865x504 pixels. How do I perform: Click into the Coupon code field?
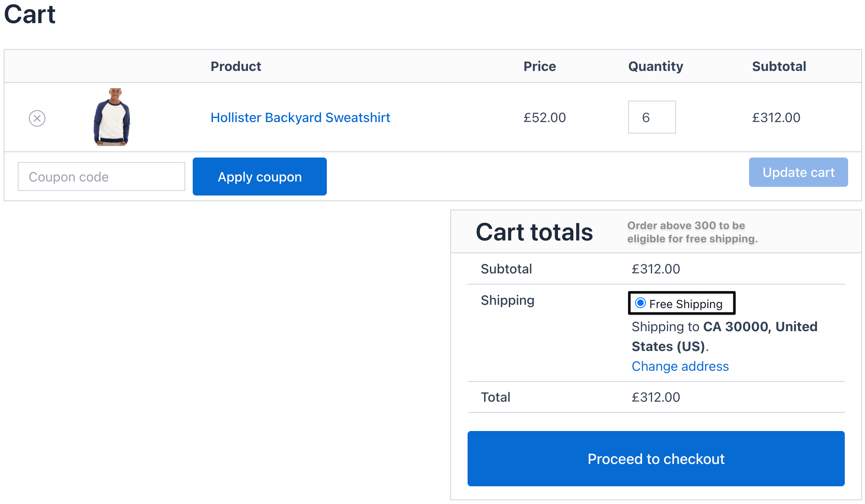click(102, 177)
